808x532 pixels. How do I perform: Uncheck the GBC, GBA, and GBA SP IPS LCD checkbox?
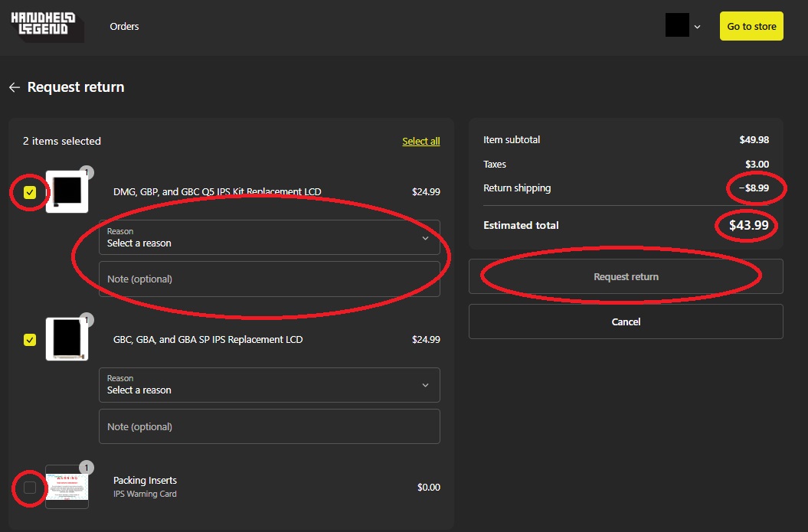pos(30,340)
